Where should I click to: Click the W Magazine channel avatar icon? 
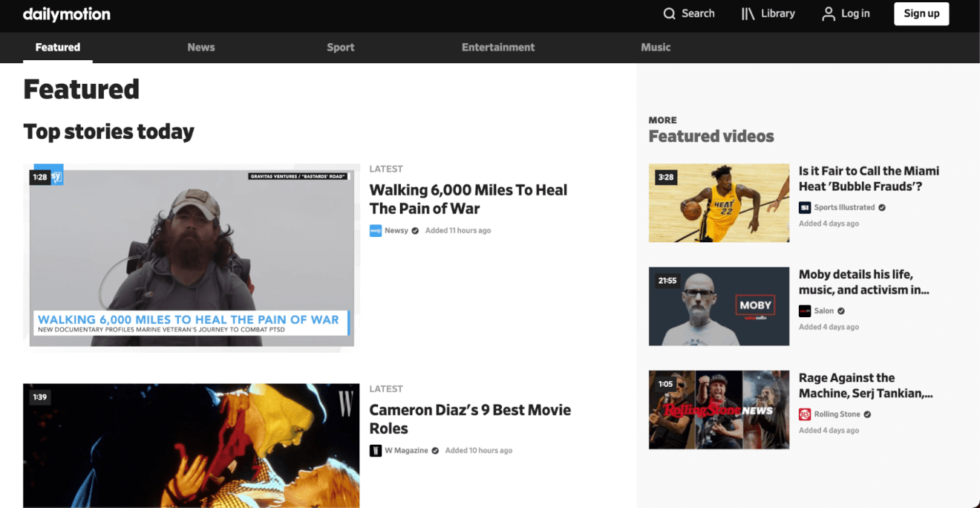[376, 450]
